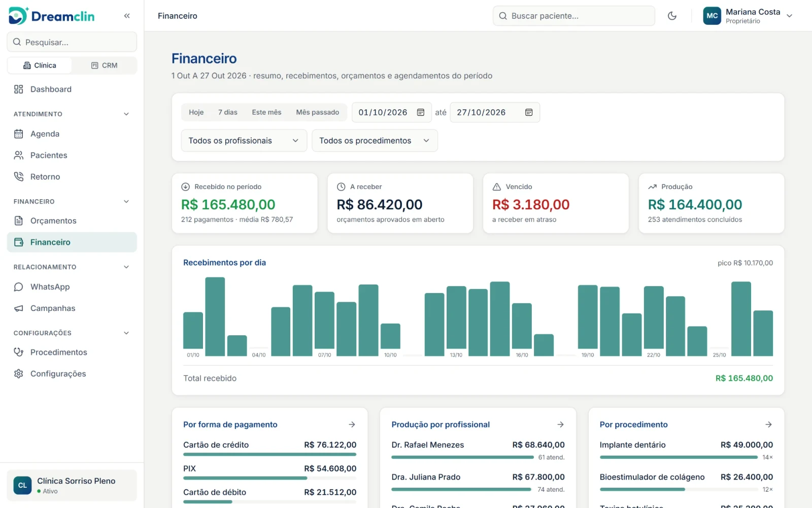812x508 pixels.
Task: Open calendar picker for end date 27/10/2026
Action: 529,112
